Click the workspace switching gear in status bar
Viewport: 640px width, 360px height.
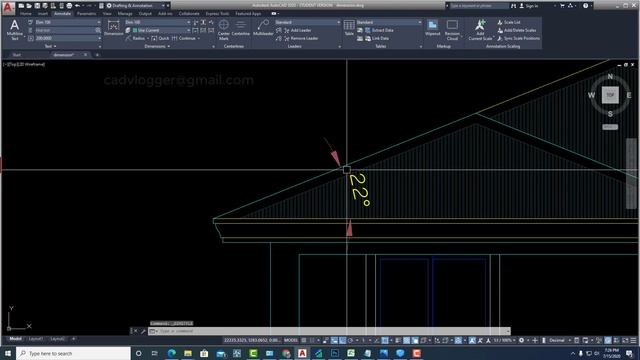click(521, 340)
